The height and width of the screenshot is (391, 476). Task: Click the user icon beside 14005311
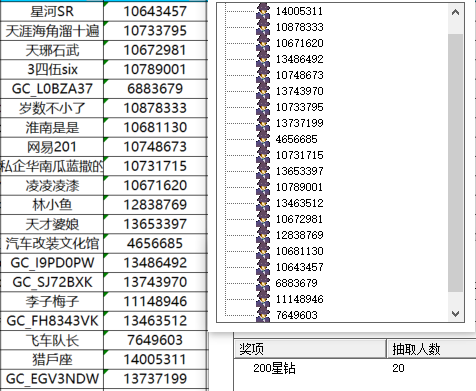[x=263, y=11]
